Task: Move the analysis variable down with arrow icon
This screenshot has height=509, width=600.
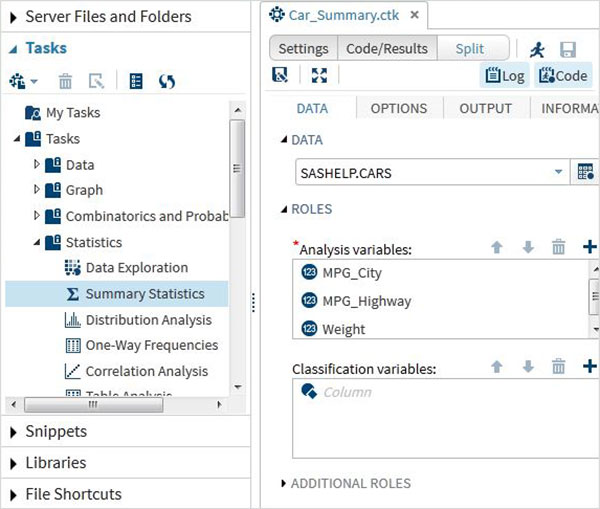Action: point(528,247)
